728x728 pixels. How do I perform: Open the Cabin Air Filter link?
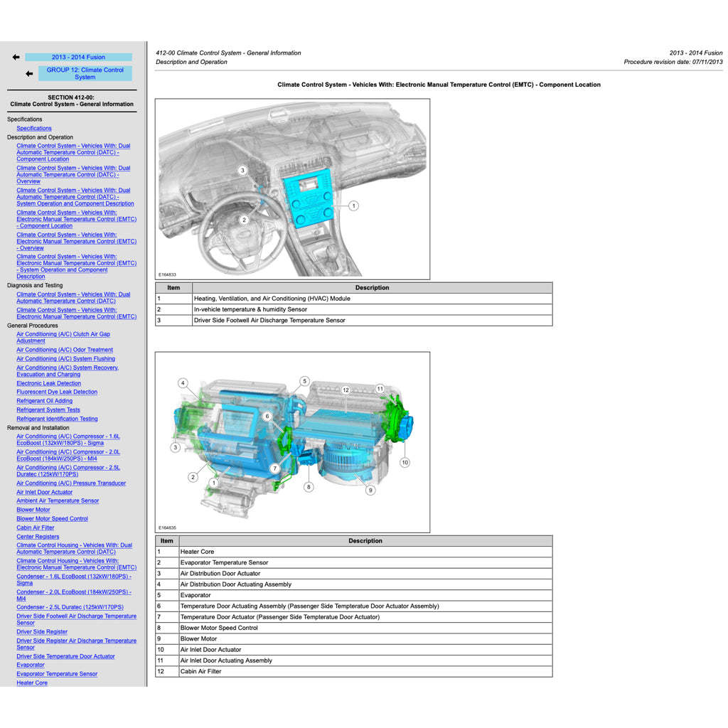click(37, 528)
